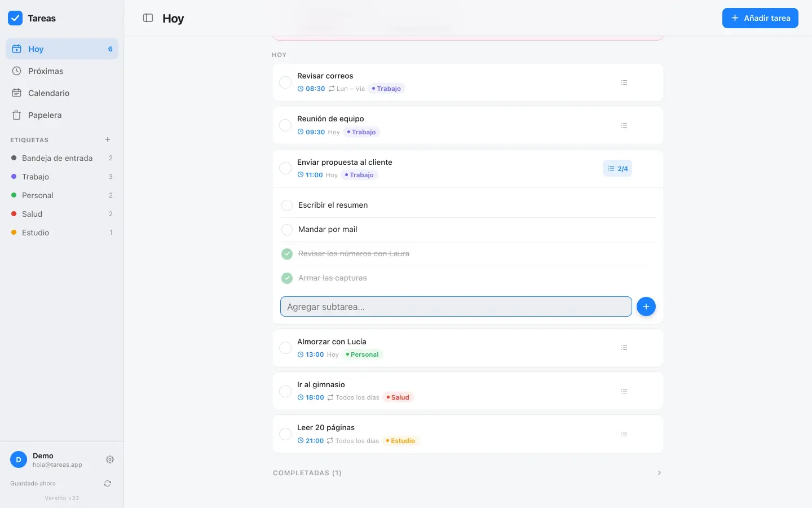Image resolution: width=812 pixels, height=508 pixels.
Task: Uncheck subtask Revisar los números con Laura
Action: coord(287,254)
